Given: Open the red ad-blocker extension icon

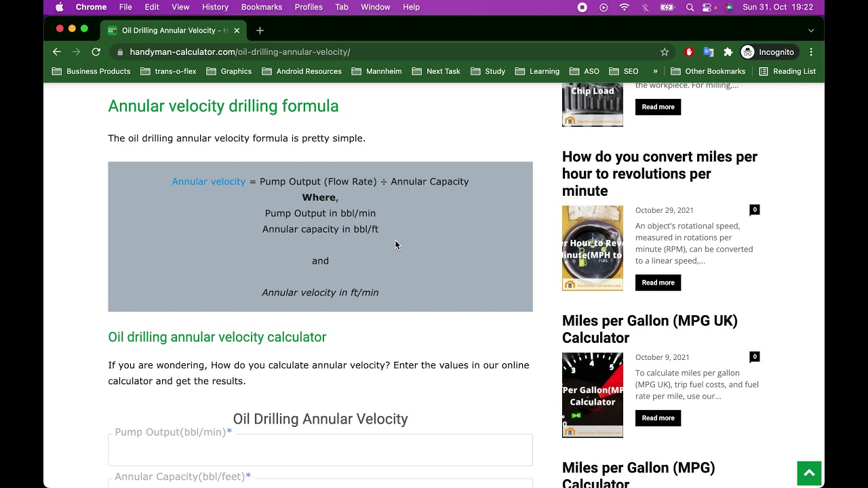Looking at the screenshot, I should click(689, 52).
